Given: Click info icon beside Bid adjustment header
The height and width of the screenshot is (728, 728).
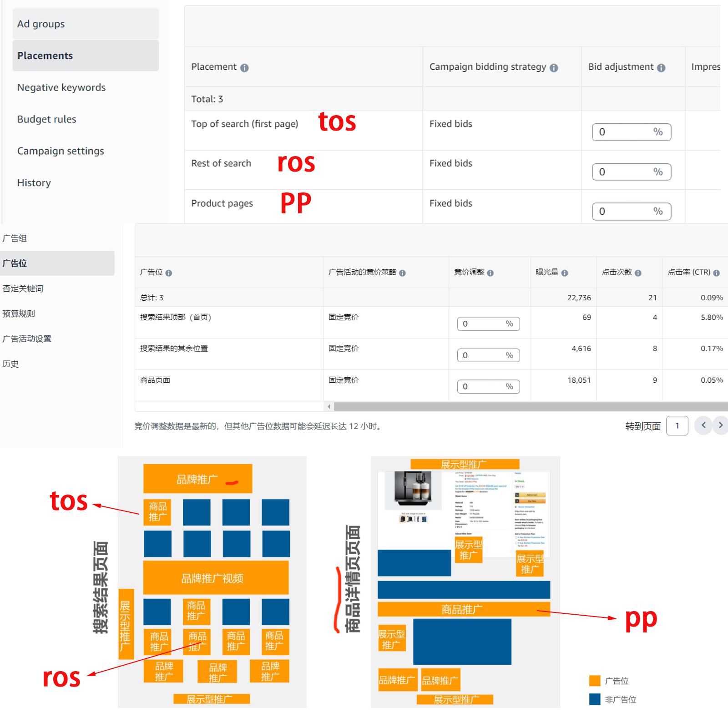Looking at the screenshot, I should tap(661, 68).
